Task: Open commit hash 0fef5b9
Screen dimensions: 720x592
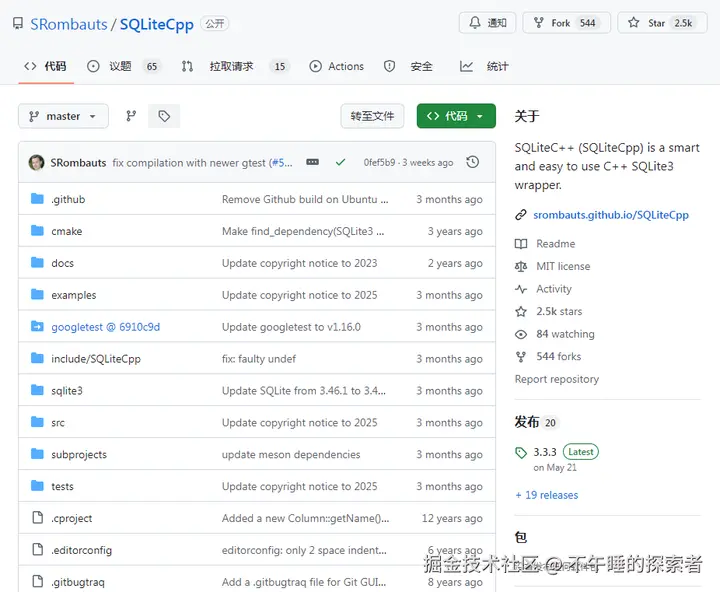Action: [379, 163]
